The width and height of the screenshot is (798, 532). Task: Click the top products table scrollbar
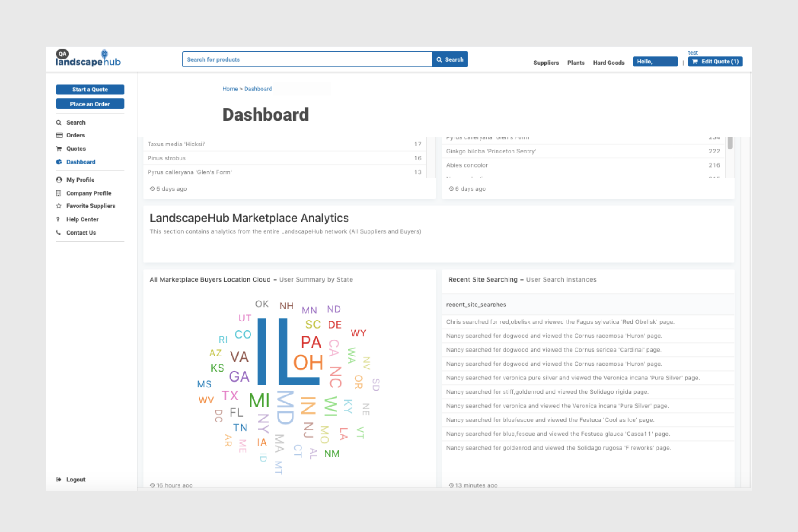click(x=730, y=144)
